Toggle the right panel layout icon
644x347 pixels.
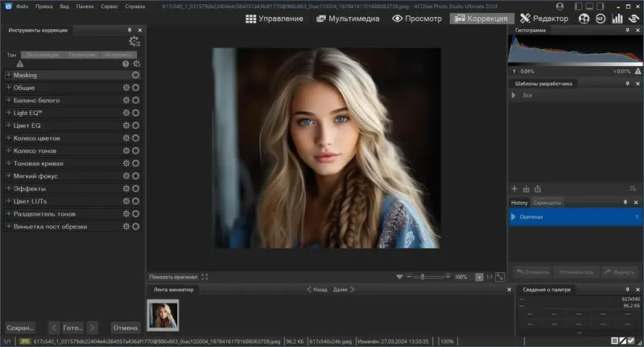coord(601,6)
